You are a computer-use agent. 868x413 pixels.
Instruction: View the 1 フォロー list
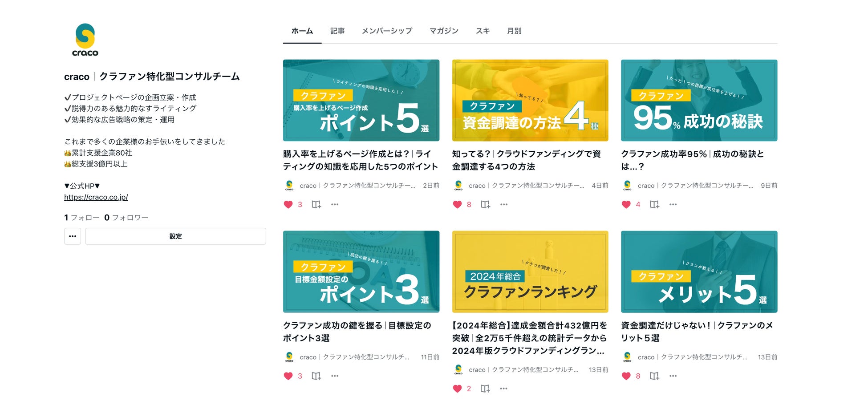pyautogui.click(x=82, y=218)
